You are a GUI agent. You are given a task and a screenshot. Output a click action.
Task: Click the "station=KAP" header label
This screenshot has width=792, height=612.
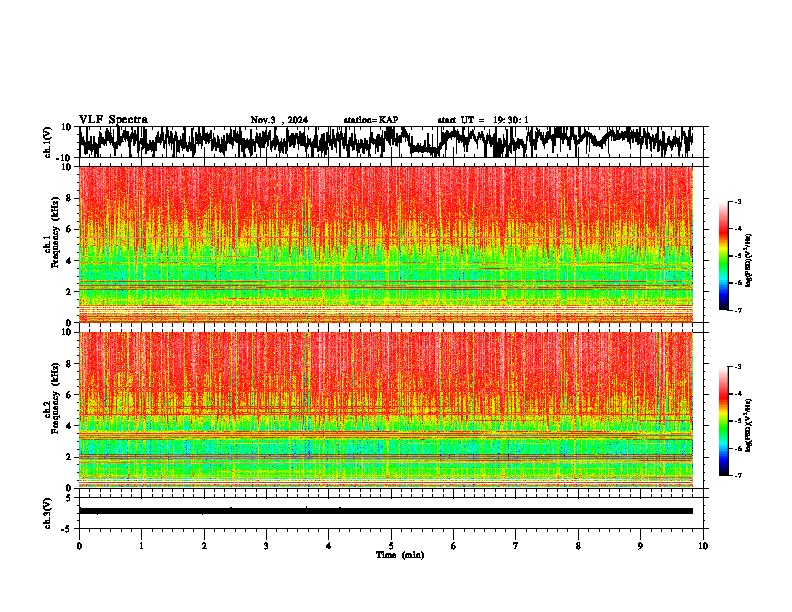click(371, 120)
